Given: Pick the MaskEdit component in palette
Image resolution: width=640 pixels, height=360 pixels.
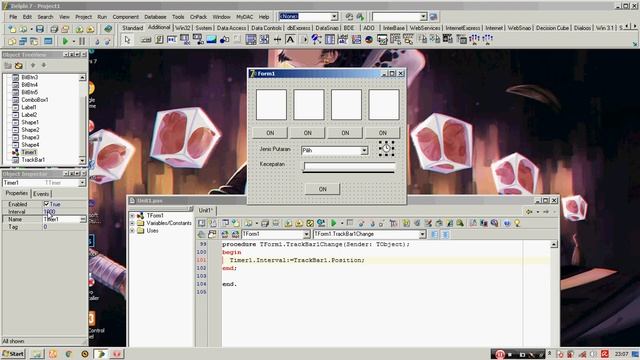Looking at the screenshot, I should (x=172, y=40).
